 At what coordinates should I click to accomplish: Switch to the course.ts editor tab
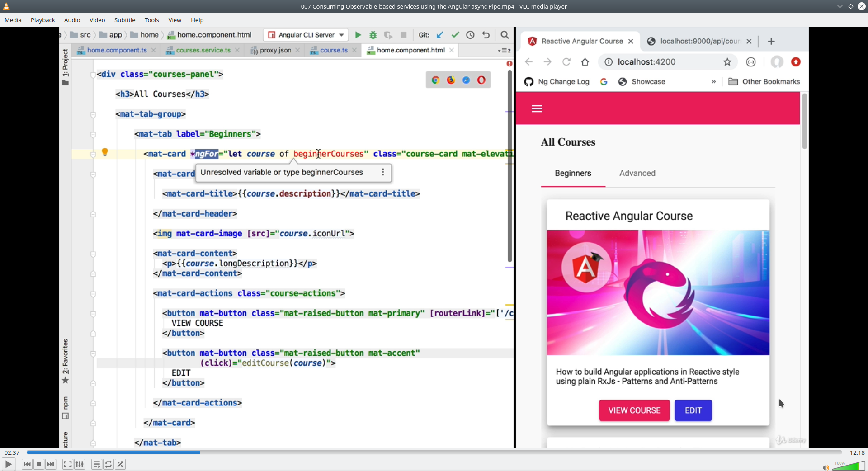click(334, 50)
